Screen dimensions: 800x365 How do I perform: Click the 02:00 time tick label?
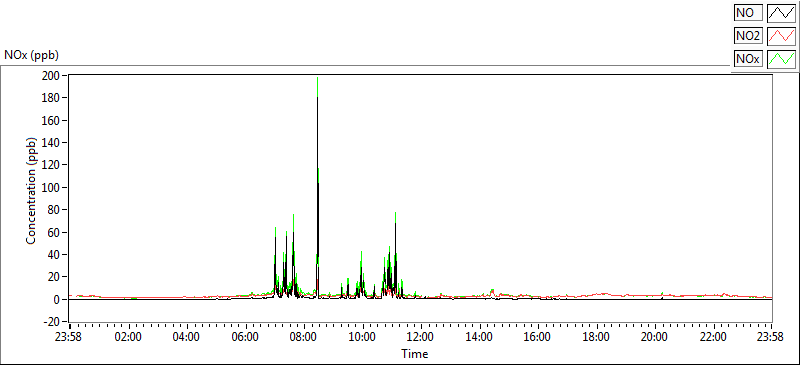[x=129, y=337]
